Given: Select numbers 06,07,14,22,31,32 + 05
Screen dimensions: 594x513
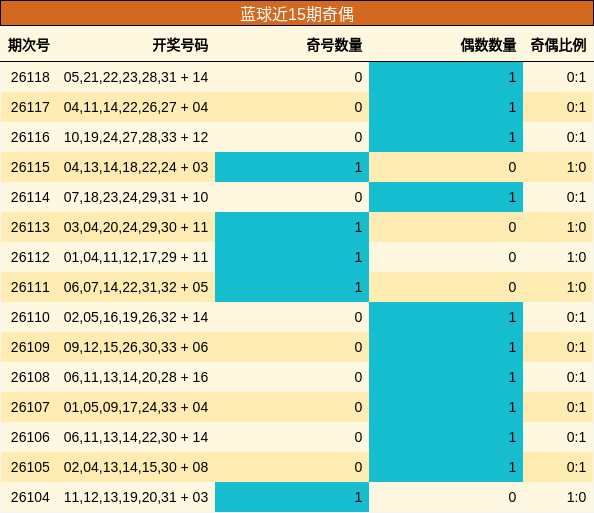Looking at the screenshot, I should (136, 287).
